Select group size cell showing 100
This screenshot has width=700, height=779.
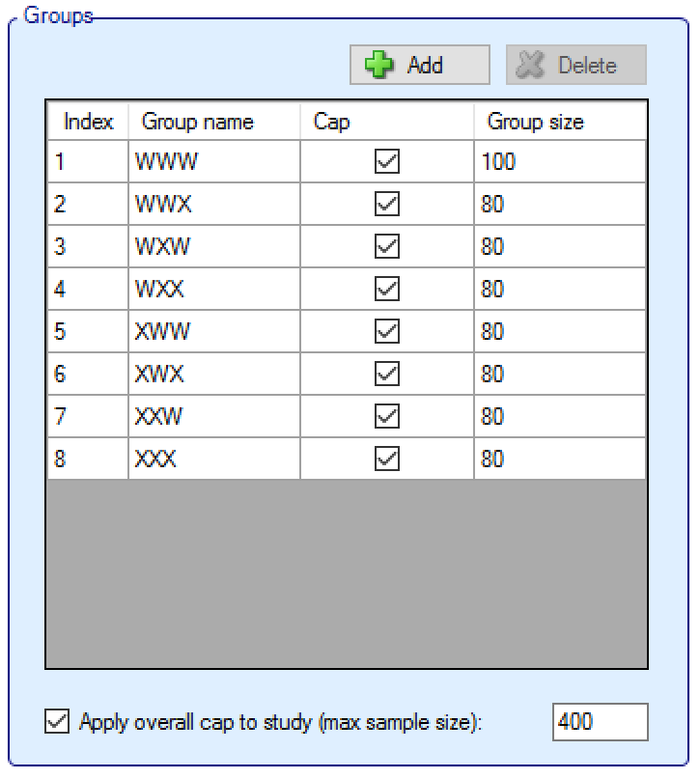tap(559, 162)
